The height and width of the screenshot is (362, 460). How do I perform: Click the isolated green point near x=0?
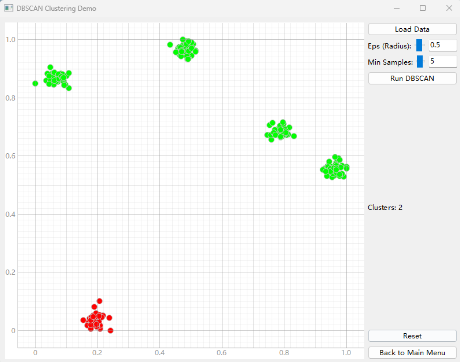coord(35,83)
